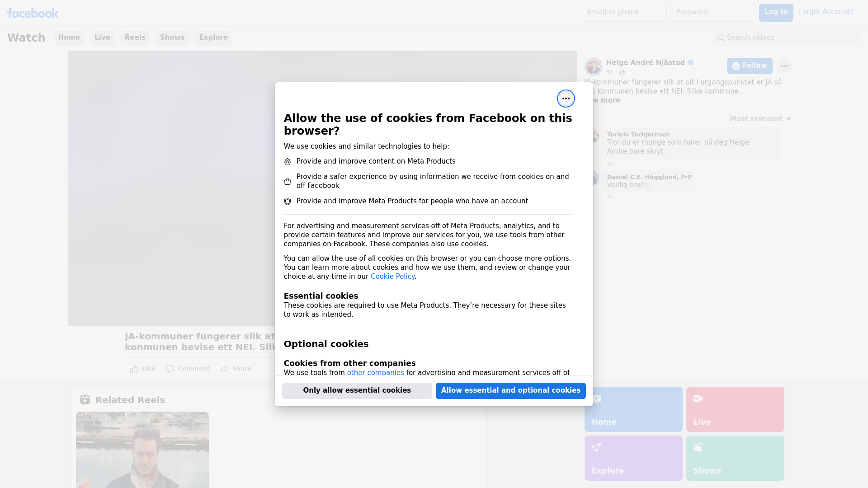
Task: Click the Optional cookies heading
Action: (x=326, y=344)
